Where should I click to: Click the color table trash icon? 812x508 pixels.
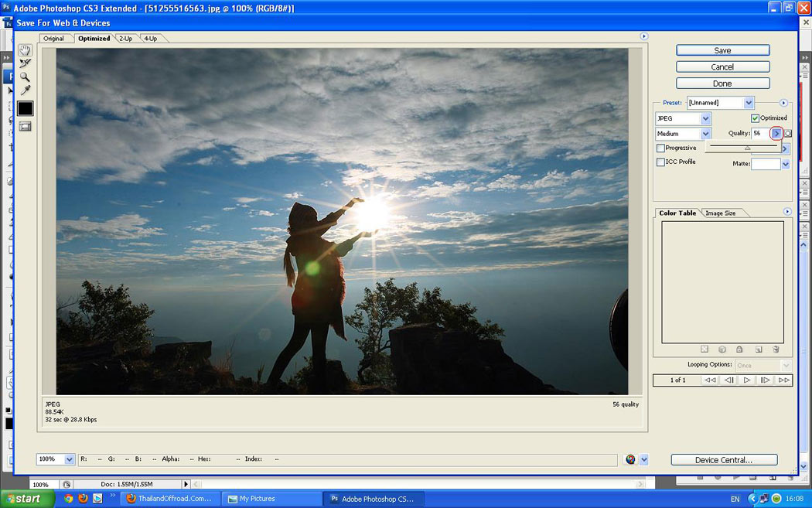coord(776,349)
